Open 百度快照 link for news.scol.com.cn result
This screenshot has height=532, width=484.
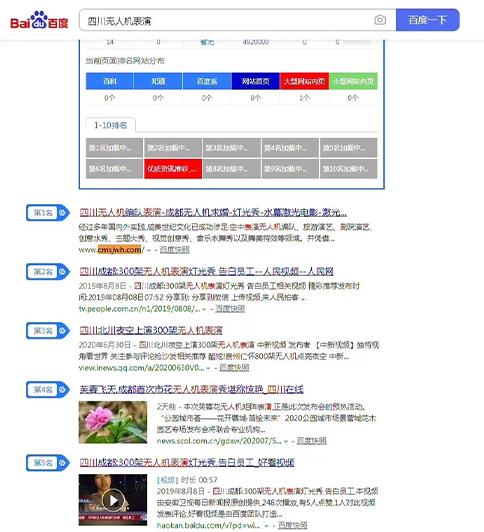click(x=311, y=441)
